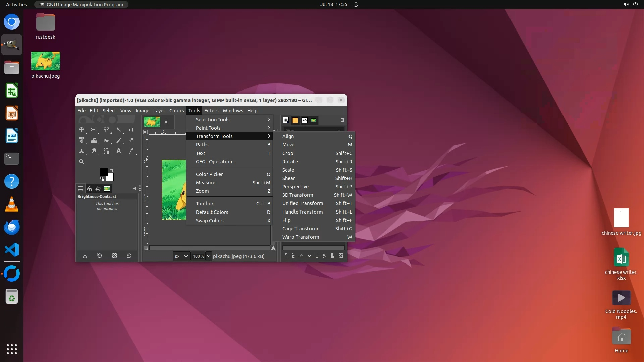
Task: Select the Move tool in toolbox
Action: tap(82, 129)
